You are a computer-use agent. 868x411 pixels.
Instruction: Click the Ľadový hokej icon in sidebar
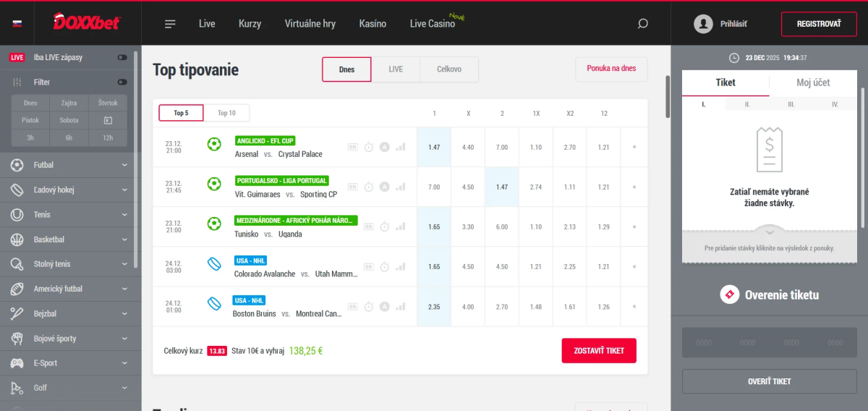pos(17,190)
